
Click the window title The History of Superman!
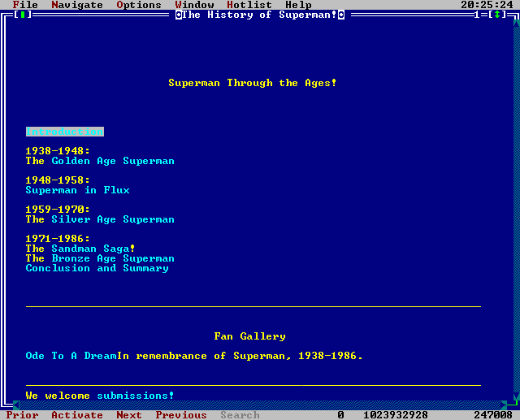click(259, 15)
